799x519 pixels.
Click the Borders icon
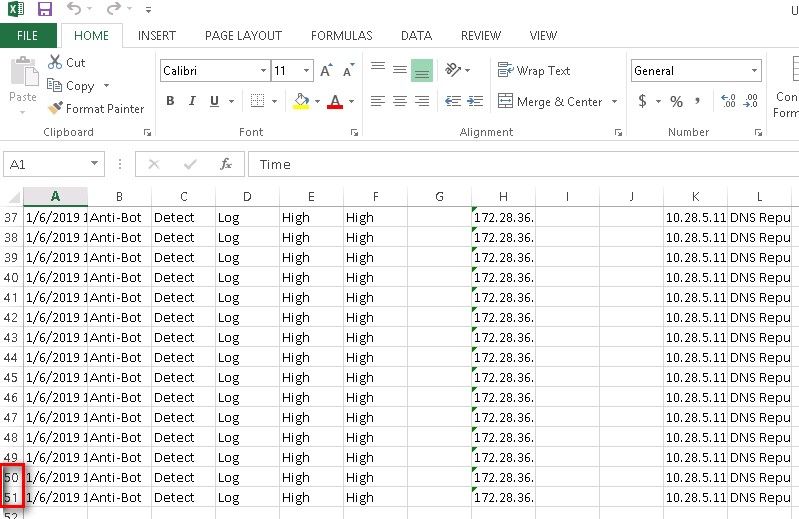pos(257,101)
